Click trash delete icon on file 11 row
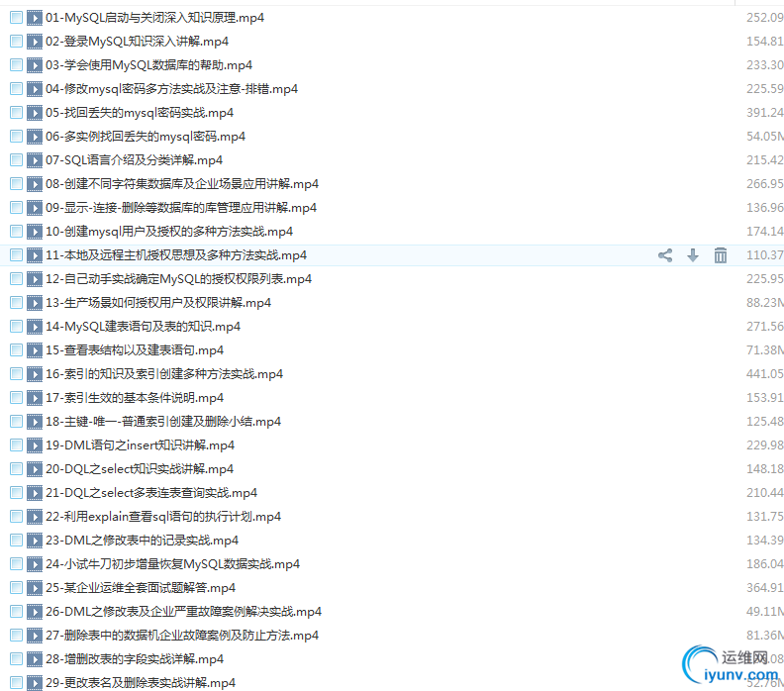The width and height of the screenshot is (784, 691). pos(721,255)
